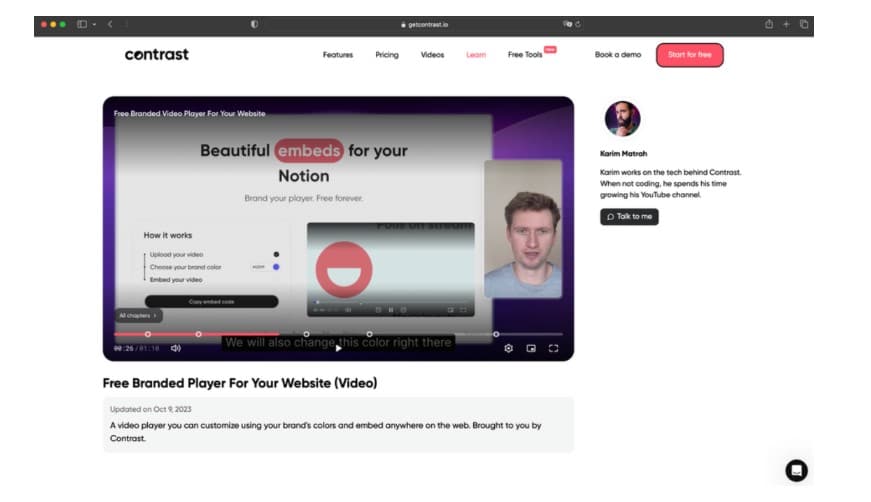Click the Book a demo link
Image resolution: width=871 pixels, height=502 pixels.
(618, 55)
